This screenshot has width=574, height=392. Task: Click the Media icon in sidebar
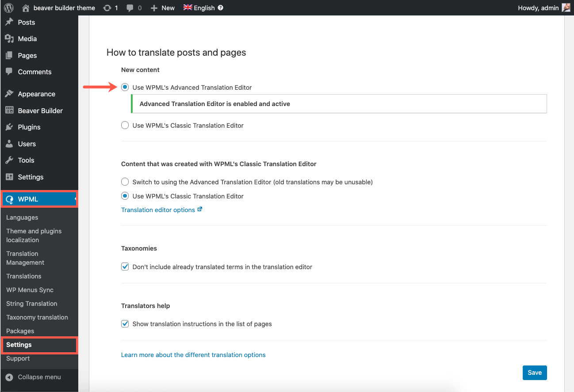click(x=9, y=39)
